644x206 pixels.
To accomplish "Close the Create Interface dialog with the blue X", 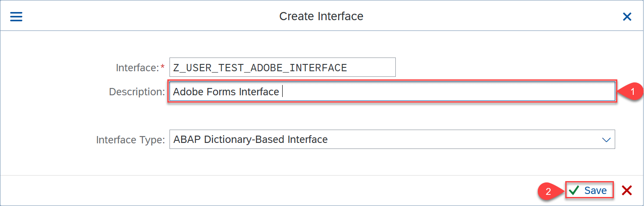I will 627,17.
